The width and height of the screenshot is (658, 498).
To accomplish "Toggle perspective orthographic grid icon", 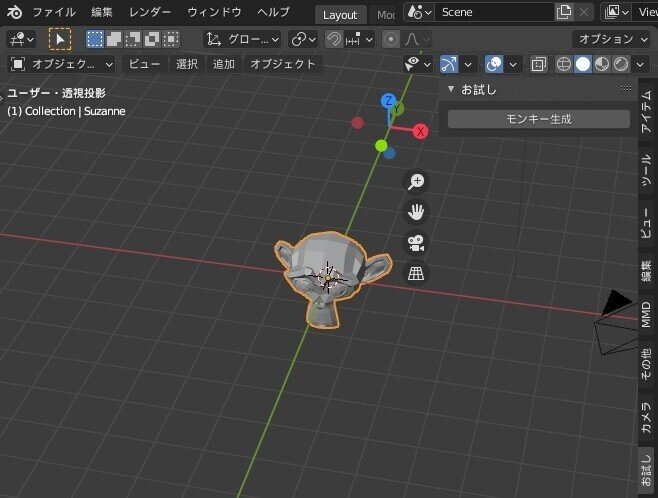I will click(416, 274).
